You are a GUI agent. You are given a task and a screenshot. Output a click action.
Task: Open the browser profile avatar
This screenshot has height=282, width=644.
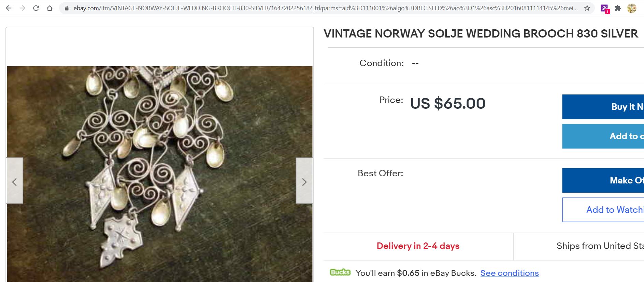632,8
